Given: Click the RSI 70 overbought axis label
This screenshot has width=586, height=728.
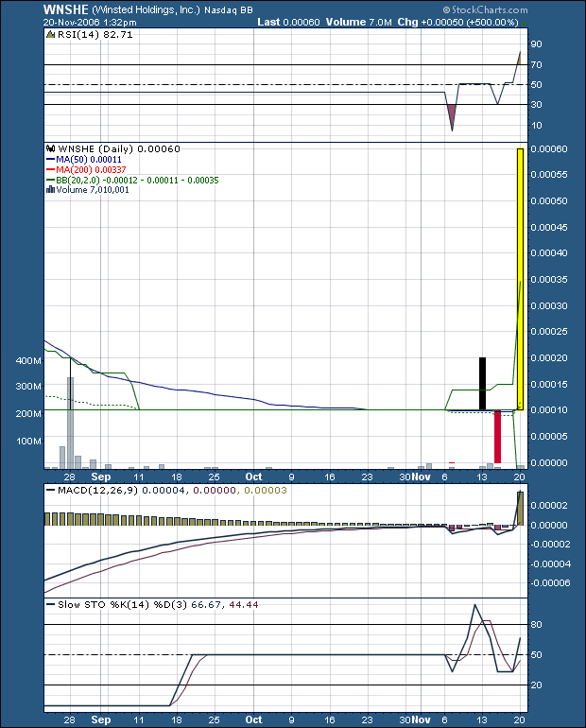Looking at the screenshot, I should [536, 64].
